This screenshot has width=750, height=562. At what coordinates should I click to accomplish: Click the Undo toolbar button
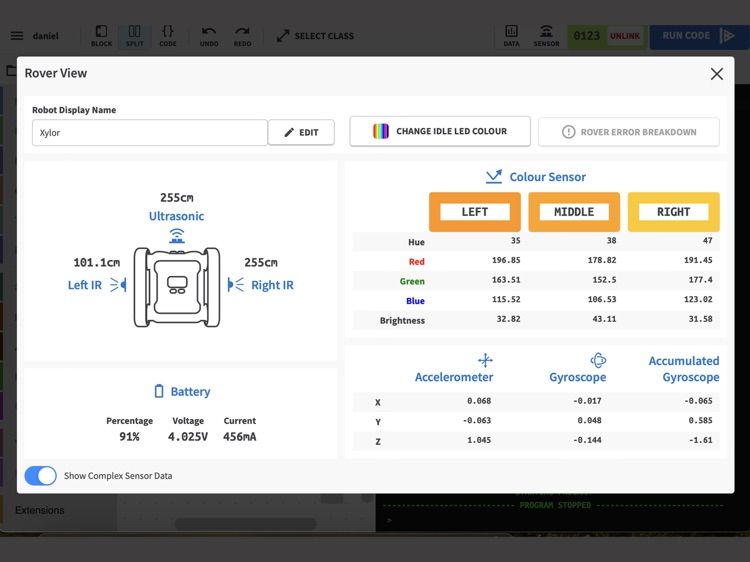tap(209, 36)
